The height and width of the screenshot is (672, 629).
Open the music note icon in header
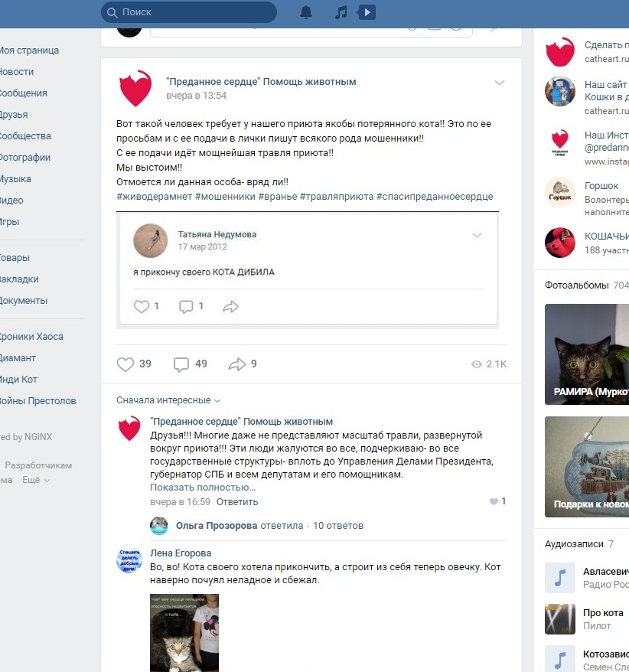[x=341, y=12]
